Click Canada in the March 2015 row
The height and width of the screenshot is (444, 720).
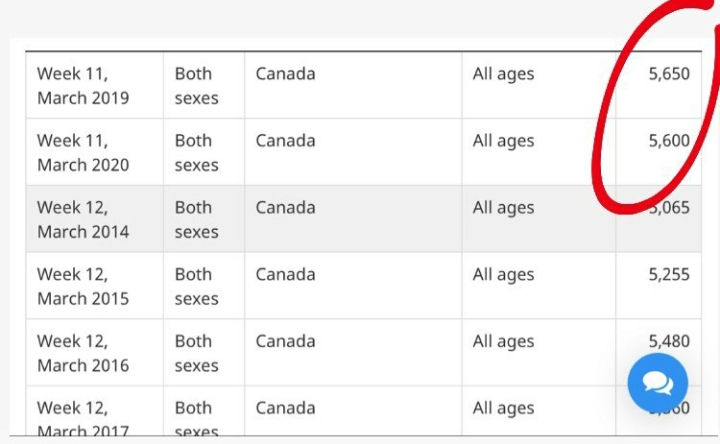coord(285,274)
